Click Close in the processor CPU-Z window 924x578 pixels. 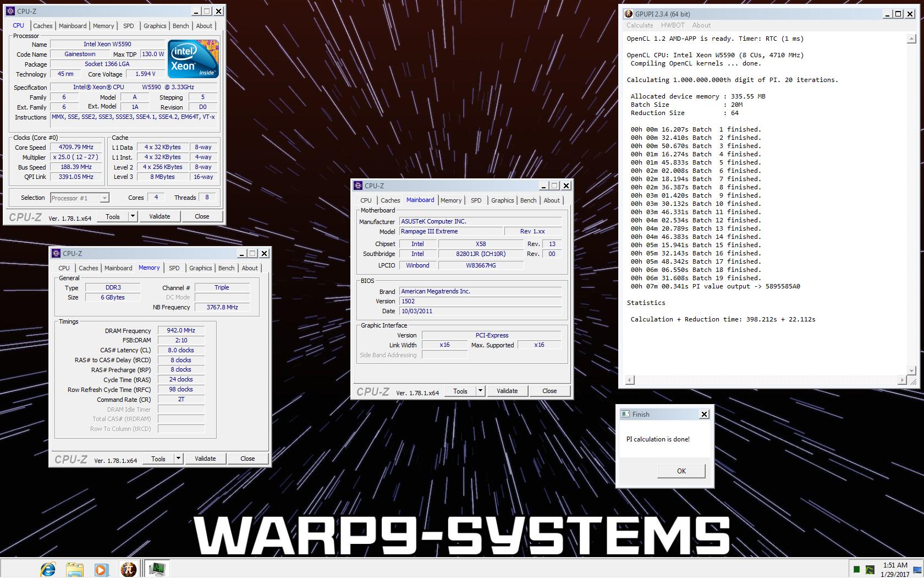[202, 216]
